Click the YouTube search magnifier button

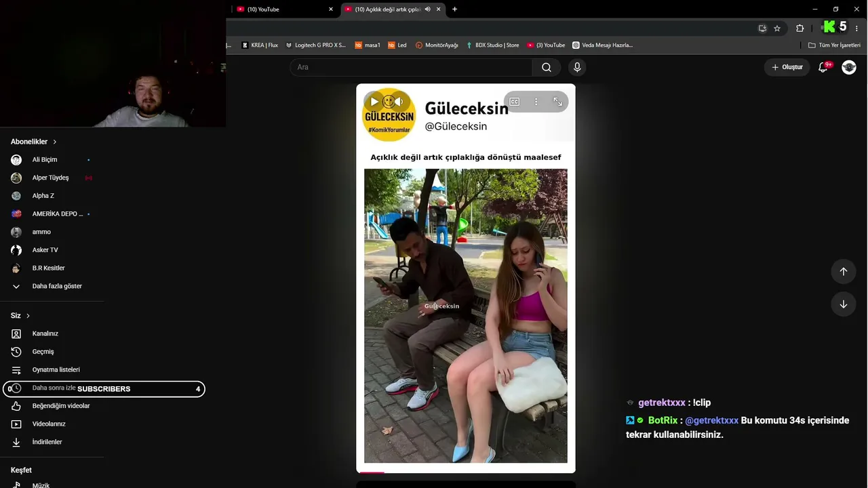point(547,67)
